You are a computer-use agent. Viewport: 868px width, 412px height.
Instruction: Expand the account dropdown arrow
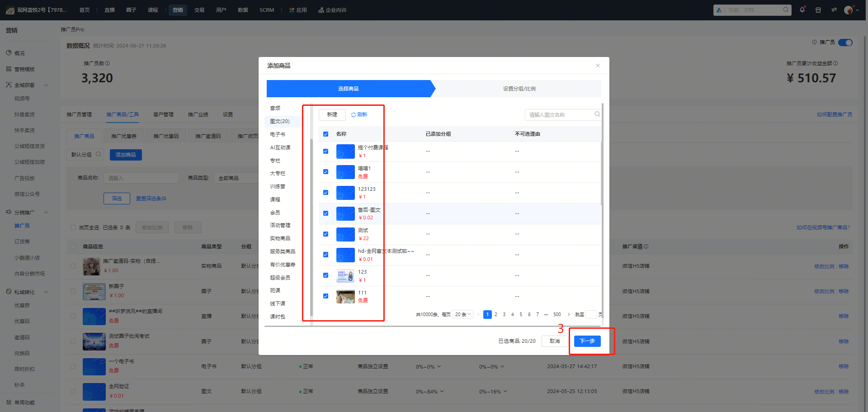[x=857, y=10]
